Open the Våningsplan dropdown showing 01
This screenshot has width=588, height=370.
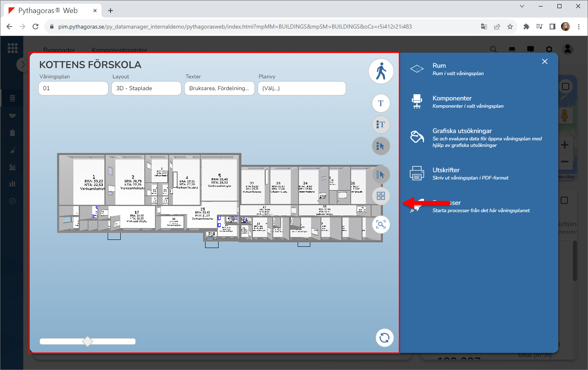[x=73, y=88]
